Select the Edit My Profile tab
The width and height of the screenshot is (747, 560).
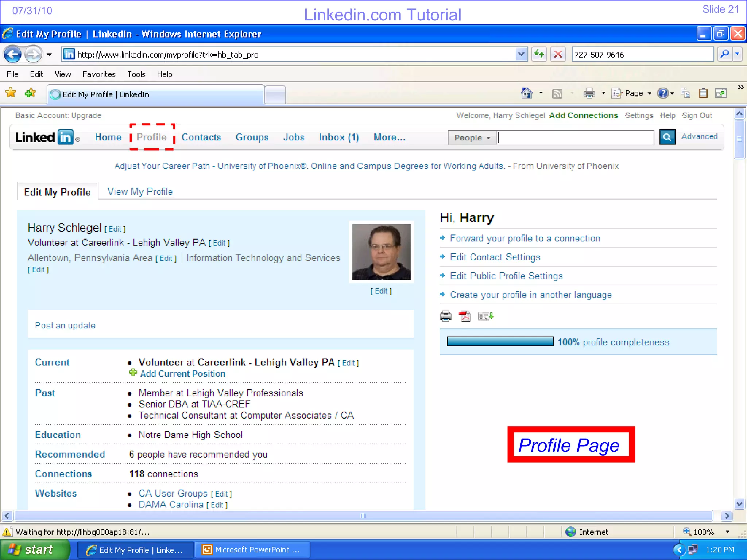pyautogui.click(x=57, y=192)
